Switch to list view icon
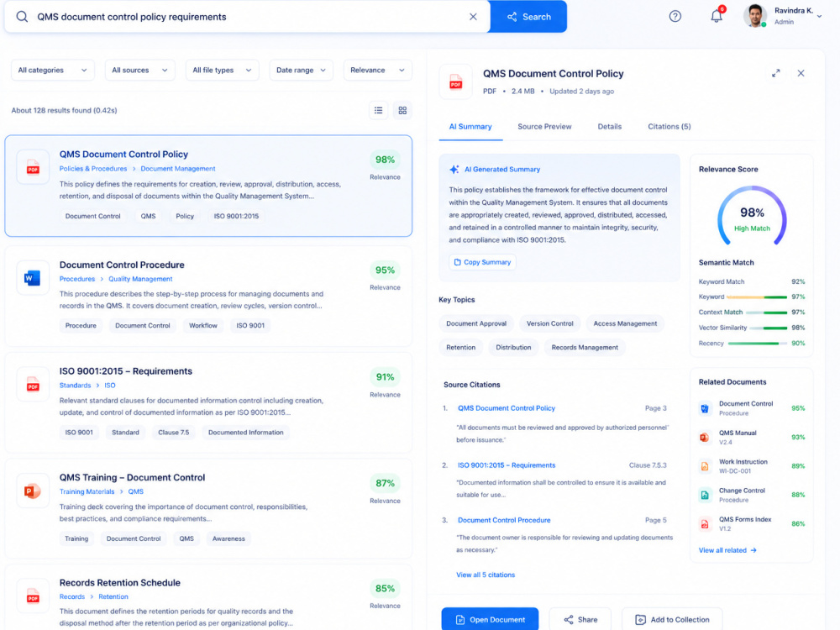The height and width of the screenshot is (630, 840). [x=379, y=110]
